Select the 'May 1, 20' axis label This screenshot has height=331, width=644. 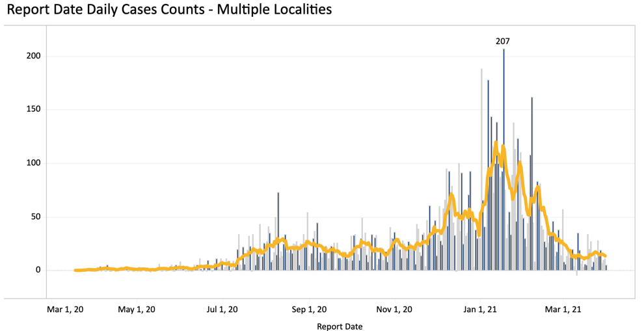click(137, 310)
